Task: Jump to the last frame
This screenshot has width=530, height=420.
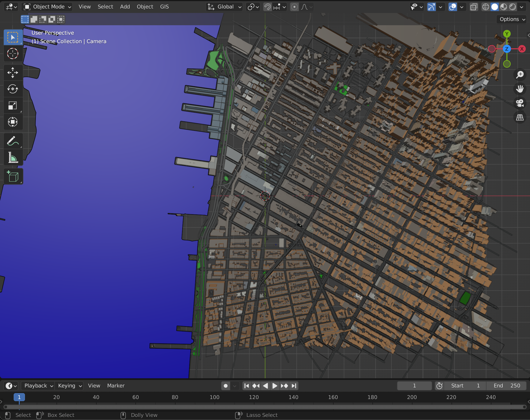Action: [x=294, y=386]
